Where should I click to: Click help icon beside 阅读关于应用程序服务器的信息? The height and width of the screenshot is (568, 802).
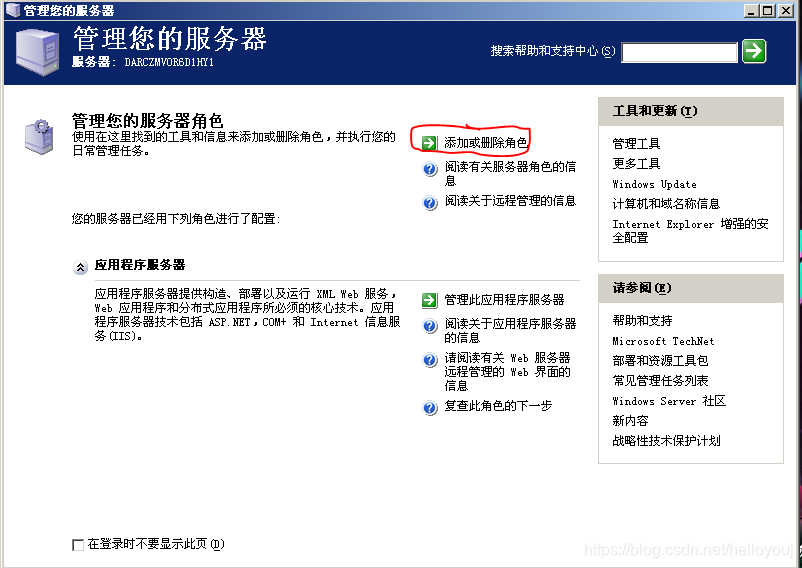pyautogui.click(x=430, y=326)
